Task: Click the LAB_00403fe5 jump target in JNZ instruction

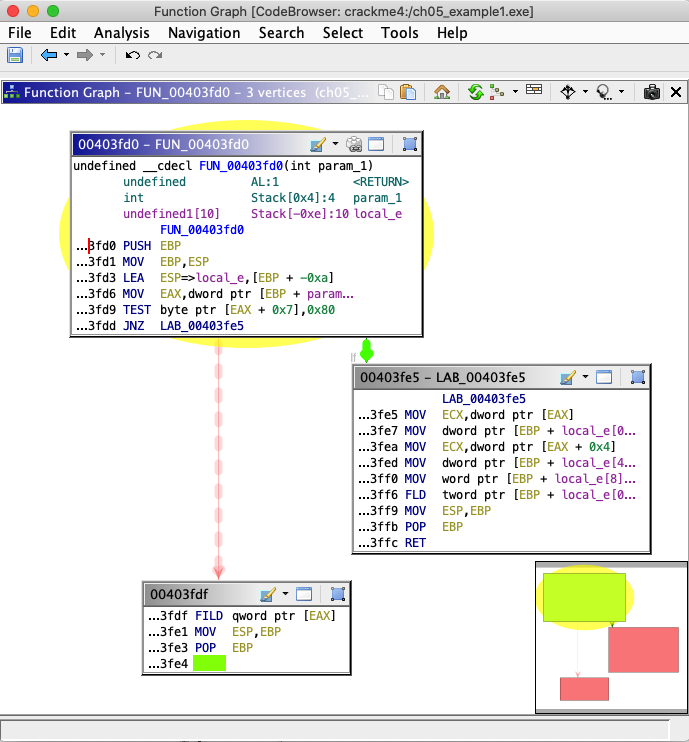Action: 202,325
